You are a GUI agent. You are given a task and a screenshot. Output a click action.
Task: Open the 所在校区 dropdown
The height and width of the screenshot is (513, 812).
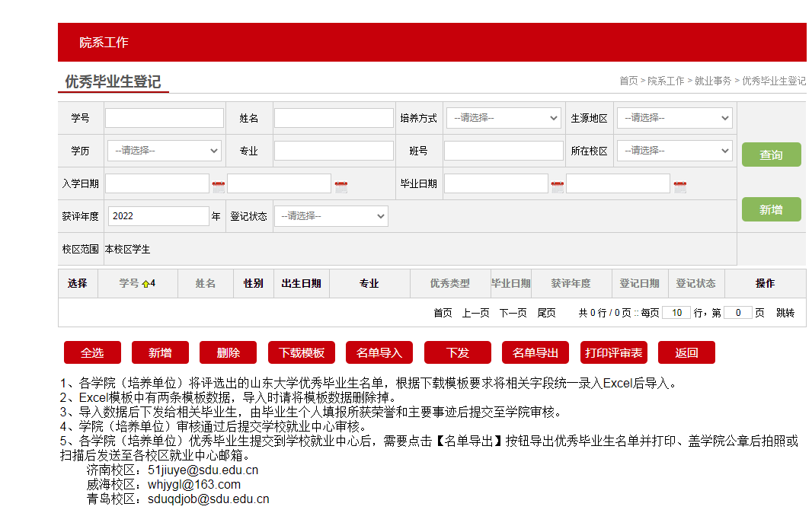point(674,151)
